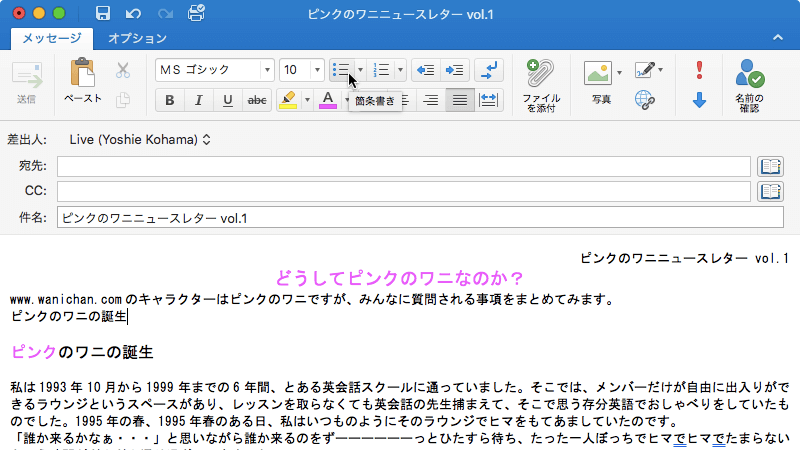Justify text alignment
The width and height of the screenshot is (800, 450).
(460, 100)
